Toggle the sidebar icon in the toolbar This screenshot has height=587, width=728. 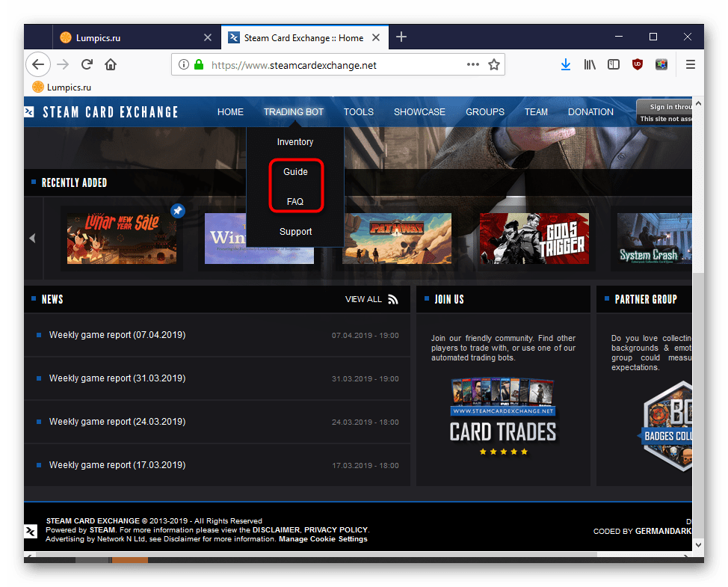point(614,64)
